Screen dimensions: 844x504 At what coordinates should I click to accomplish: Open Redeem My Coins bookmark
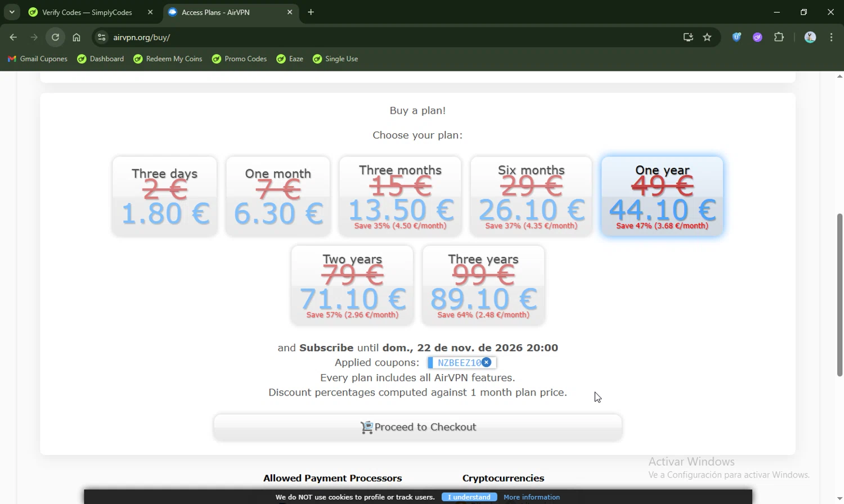[x=168, y=58]
